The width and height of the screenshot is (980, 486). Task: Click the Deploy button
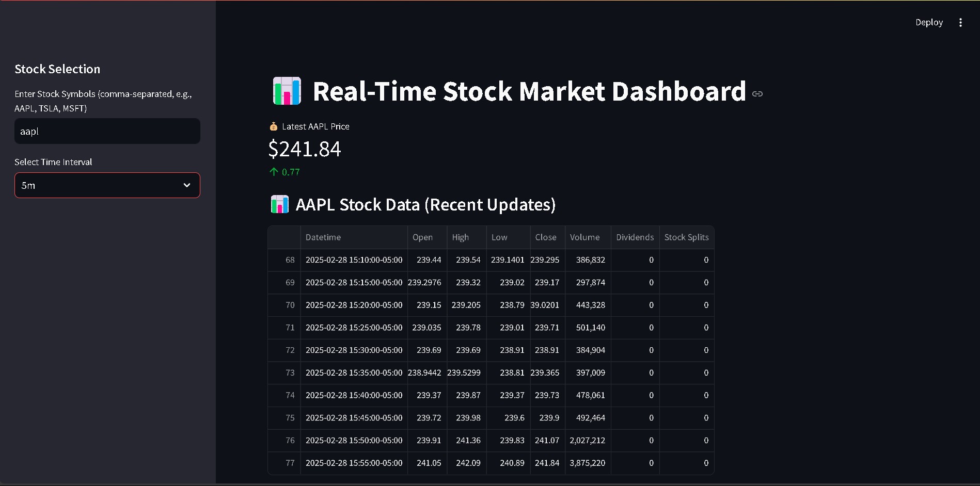click(x=929, y=23)
